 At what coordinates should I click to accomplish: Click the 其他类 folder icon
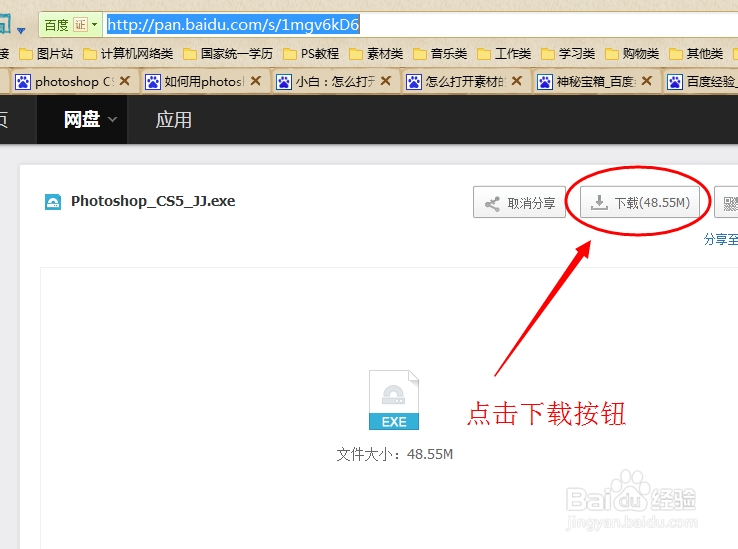(676, 54)
